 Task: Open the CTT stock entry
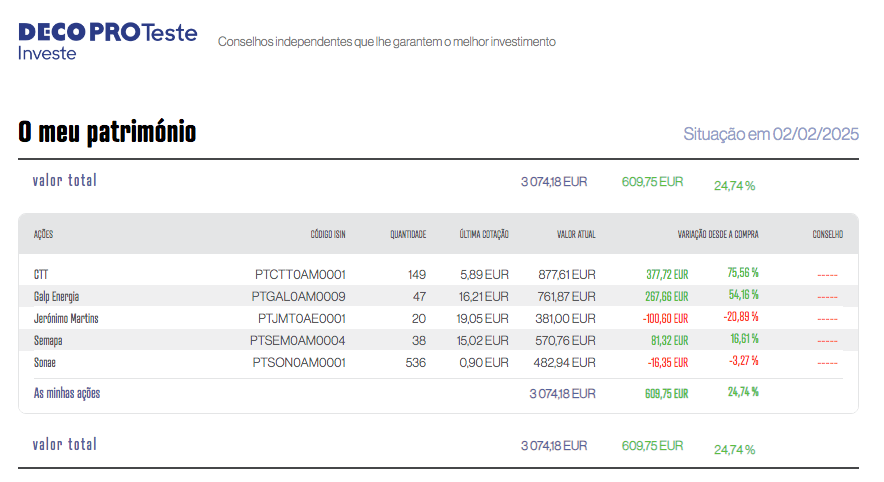point(41,274)
